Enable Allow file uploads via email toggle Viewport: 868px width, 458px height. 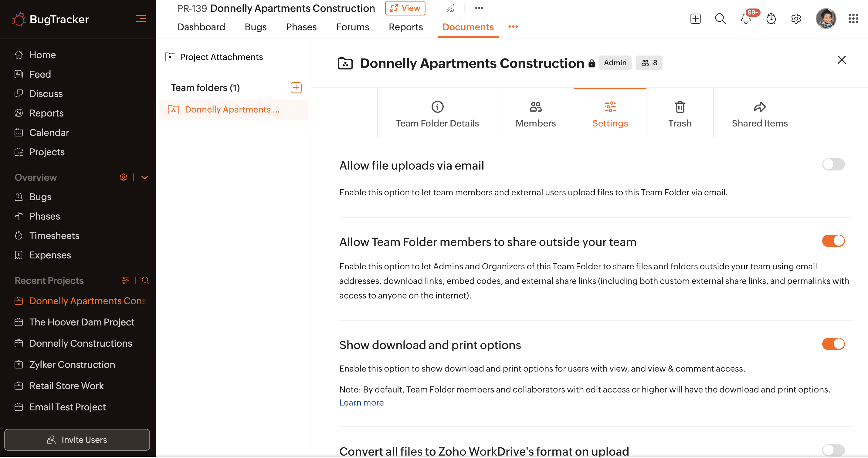click(833, 165)
